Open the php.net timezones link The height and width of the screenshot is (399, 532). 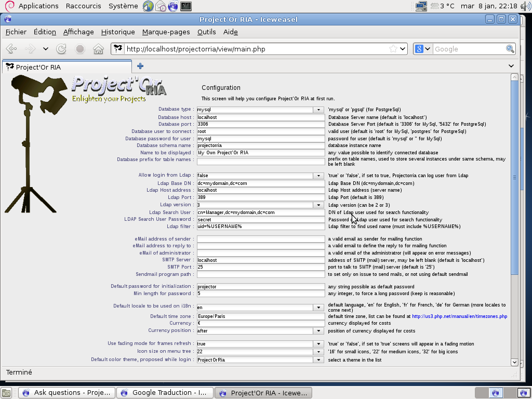[x=459, y=316]
